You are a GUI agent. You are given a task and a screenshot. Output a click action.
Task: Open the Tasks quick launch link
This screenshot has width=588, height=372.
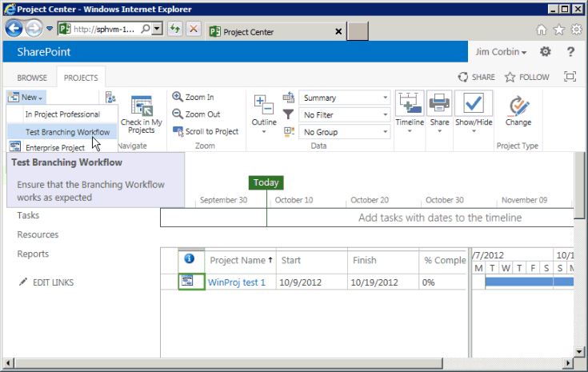(x=28, y=215)
